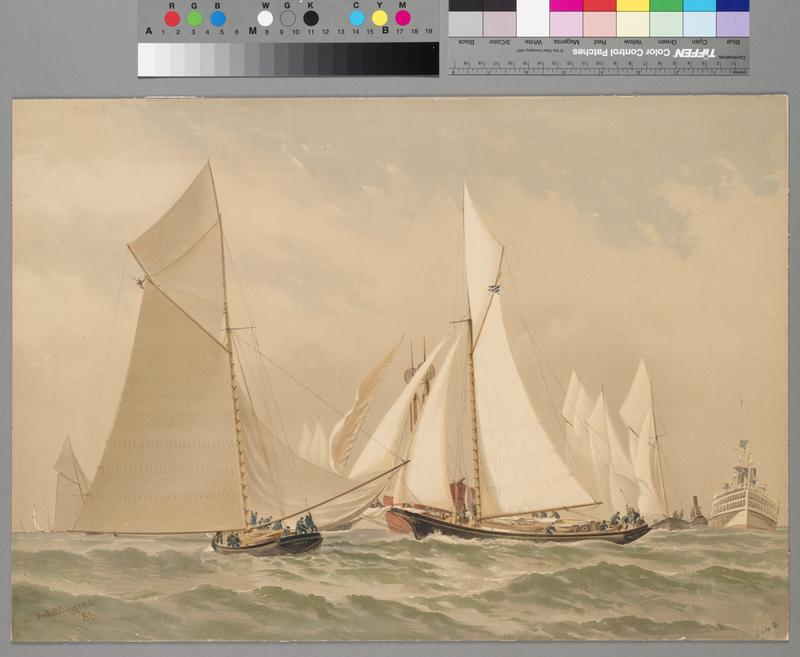This screenshot has height=657, width=800.
Task: Click the letter R above the red circle
Action: 172,6
